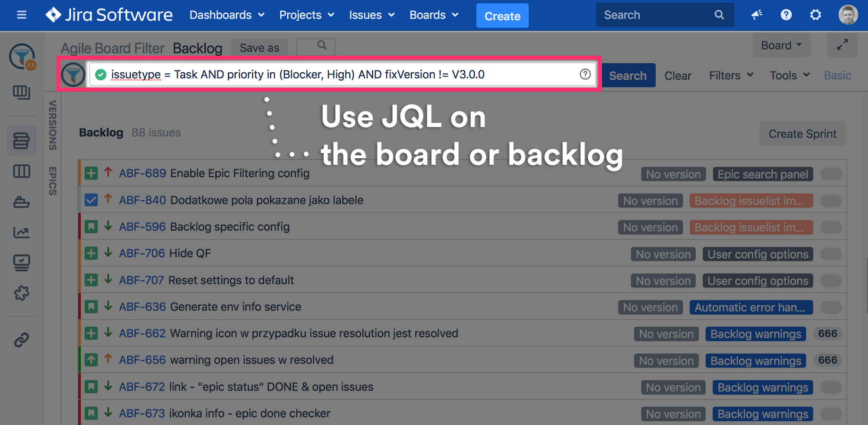868x425 pixels.
Task: Open the Active Sprints board icon in sidebar
Action: coord(22,171)
